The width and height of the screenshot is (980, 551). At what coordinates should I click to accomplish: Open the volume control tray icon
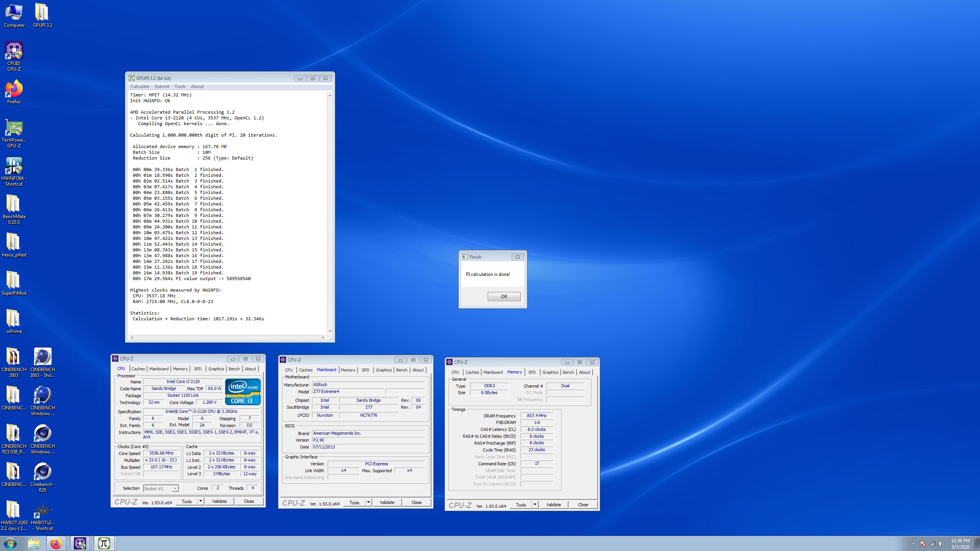tap(941, 544)
